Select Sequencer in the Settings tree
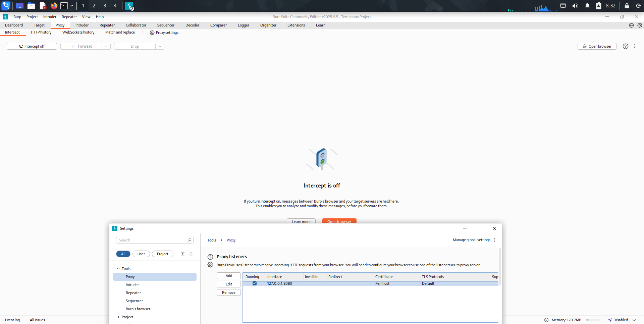Image resolution: width=644 pixels, height=324 pixels. pos(134,301)
